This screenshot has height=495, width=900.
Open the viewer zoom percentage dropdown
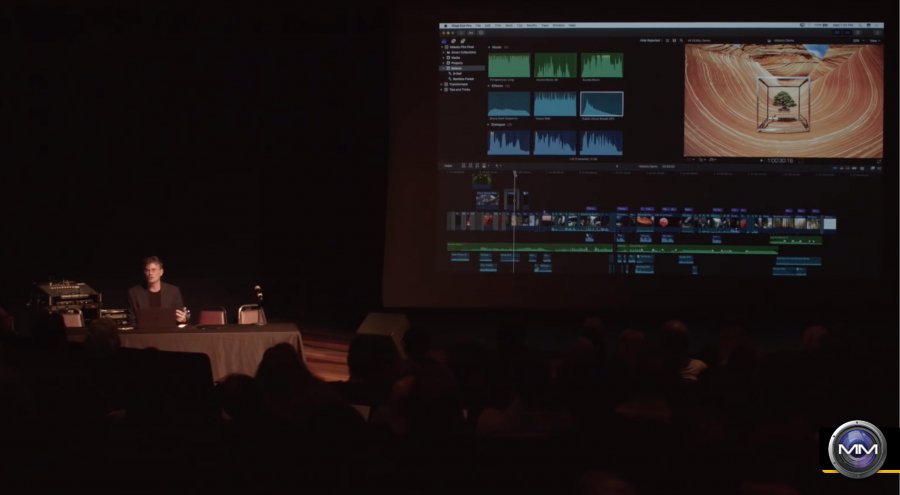point(858,41)
